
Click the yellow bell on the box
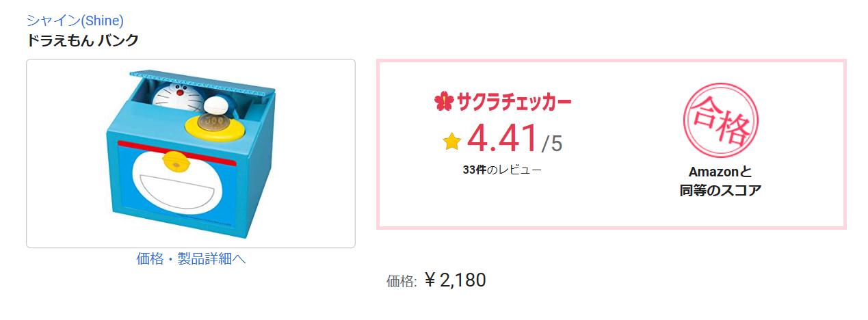click(x=176, y=163)
